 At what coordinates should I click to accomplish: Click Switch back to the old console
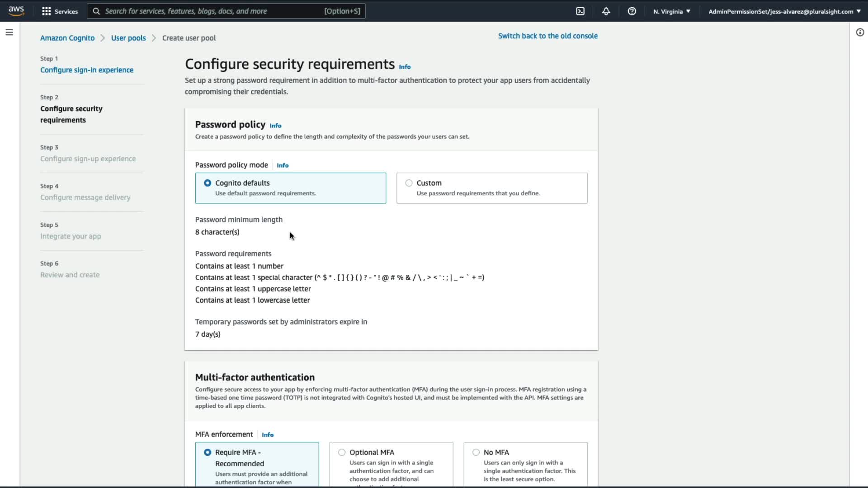pyautogui.click(x=547, y=36)
